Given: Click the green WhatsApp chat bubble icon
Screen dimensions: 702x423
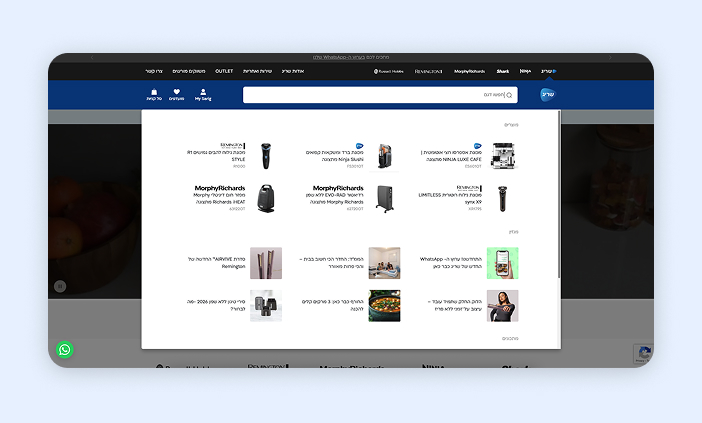Looking at the screenshot, I should point(65,350).
